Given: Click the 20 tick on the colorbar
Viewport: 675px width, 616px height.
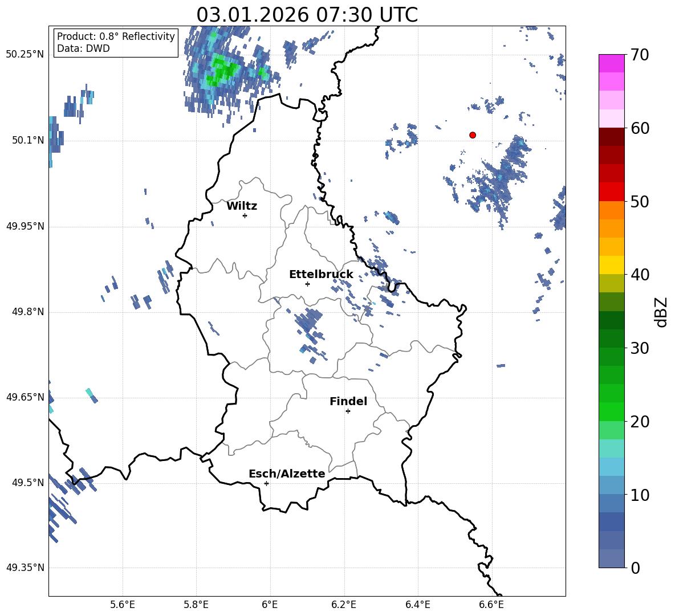Looking at the screenshot, I should pos(640,422).
